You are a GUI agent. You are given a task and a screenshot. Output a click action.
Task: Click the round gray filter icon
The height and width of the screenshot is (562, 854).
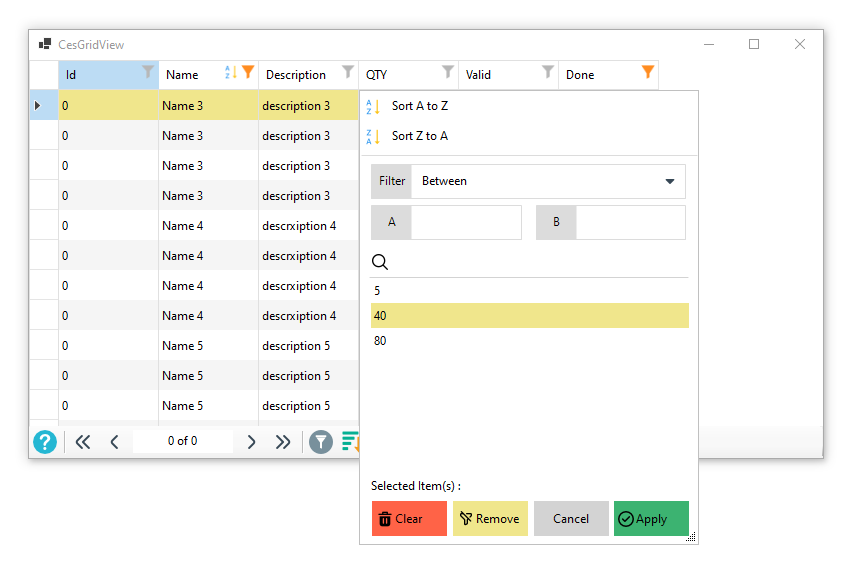point(320,442)
